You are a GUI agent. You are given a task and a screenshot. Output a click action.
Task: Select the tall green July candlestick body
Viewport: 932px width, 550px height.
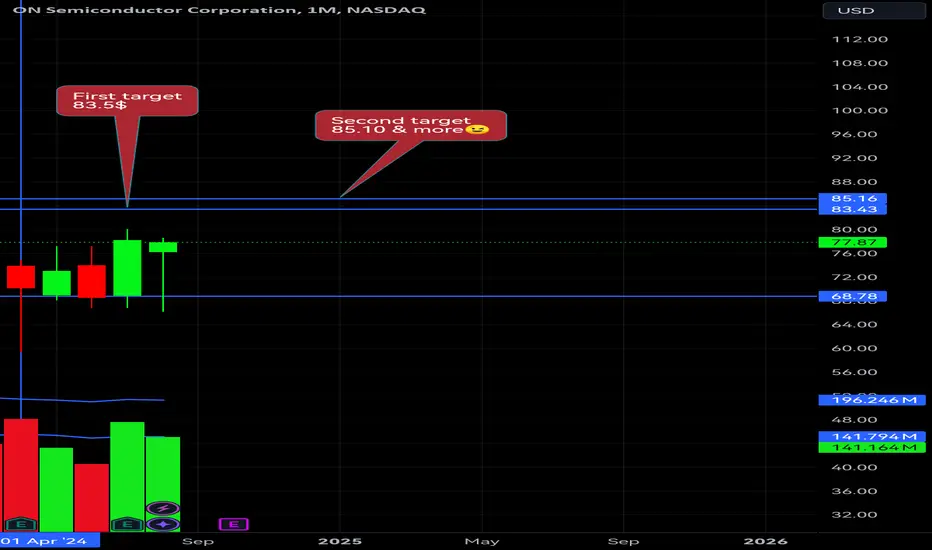[127, 268]
